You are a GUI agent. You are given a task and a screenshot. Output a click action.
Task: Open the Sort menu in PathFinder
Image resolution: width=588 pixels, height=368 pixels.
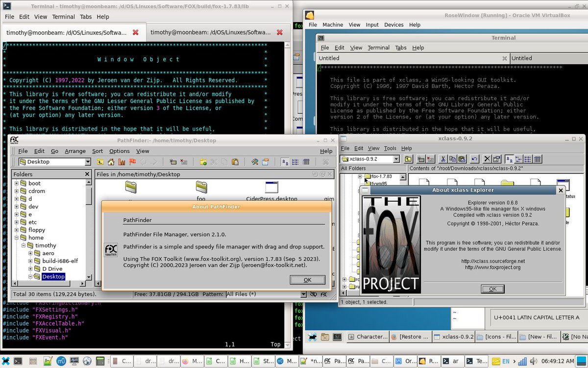[98, 151]
